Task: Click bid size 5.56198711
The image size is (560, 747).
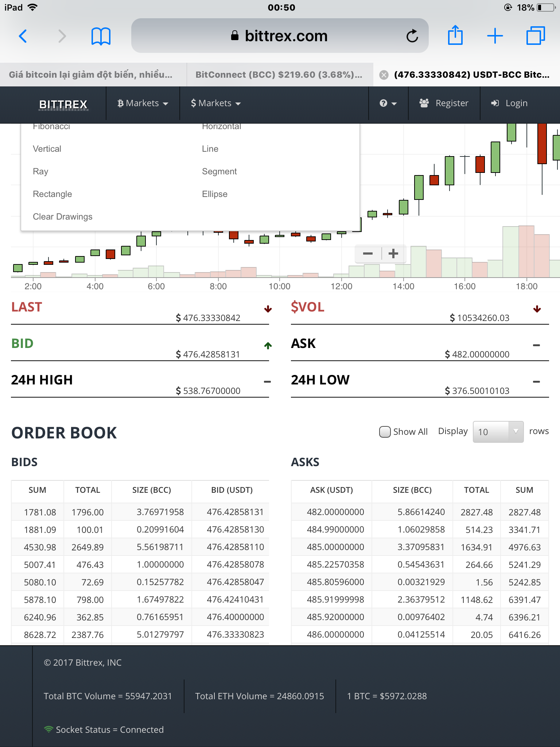Action: (160, 547)
